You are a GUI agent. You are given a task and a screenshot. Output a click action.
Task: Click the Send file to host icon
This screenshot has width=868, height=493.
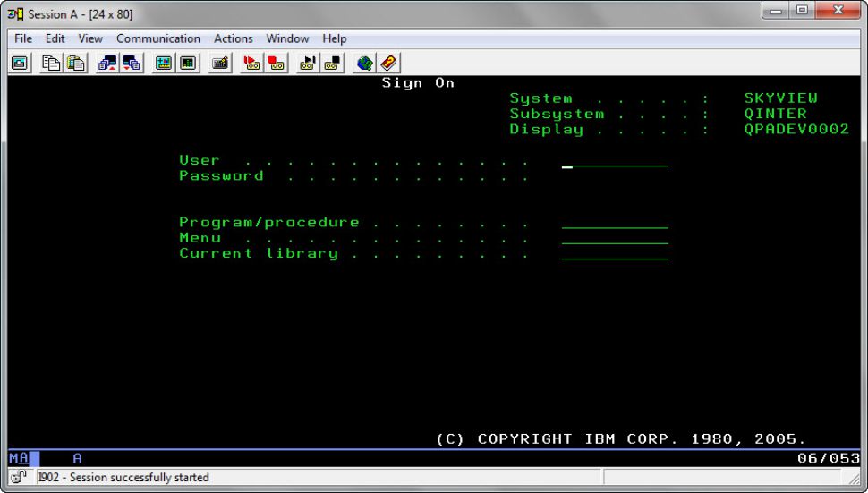(107, 63)
